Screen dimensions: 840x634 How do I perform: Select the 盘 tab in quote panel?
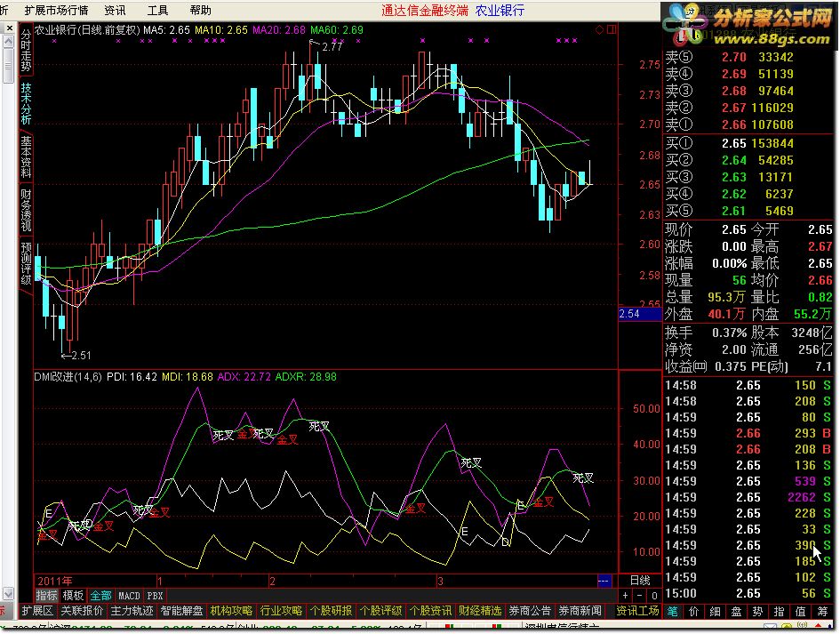[x=737, y=612]
